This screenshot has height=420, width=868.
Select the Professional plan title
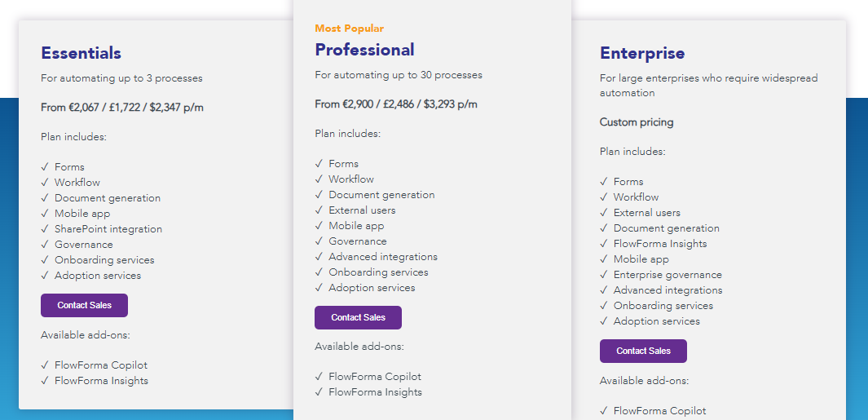[x=364, y=50]
